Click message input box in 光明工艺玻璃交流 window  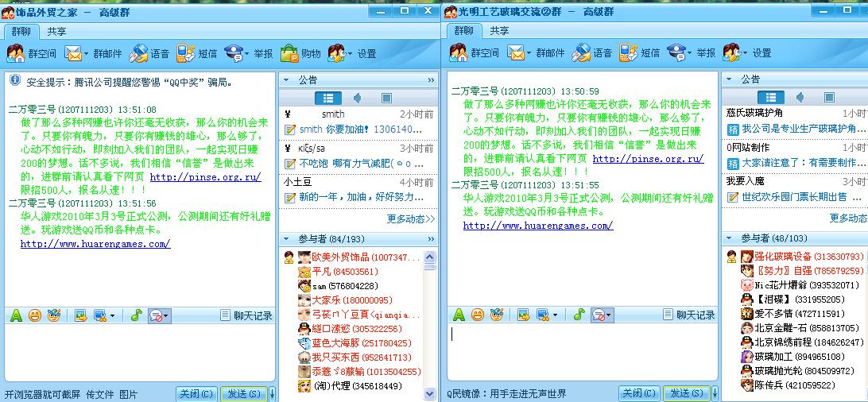583,352
